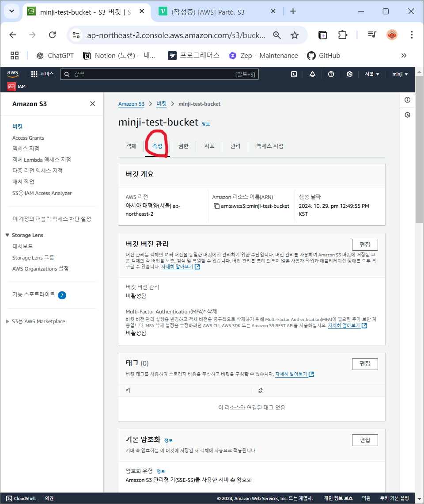
Task: Go to Amazon S3 breadcrumb
Action: [131, 104]
